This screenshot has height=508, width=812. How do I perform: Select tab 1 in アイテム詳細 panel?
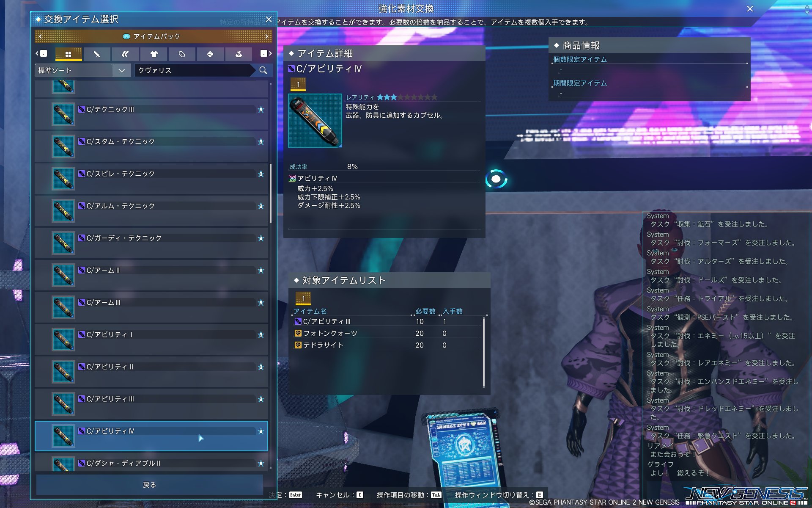coord(298,84)
